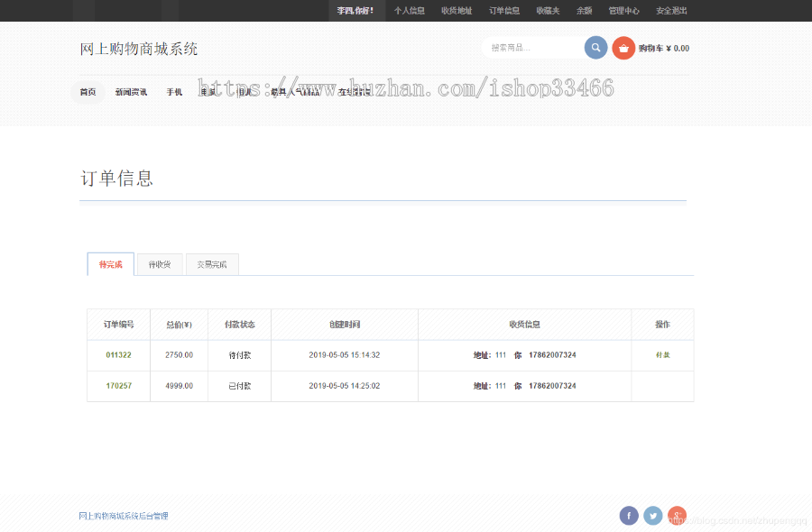Click 付款 link for order 011322

click(x=663, y=355)
